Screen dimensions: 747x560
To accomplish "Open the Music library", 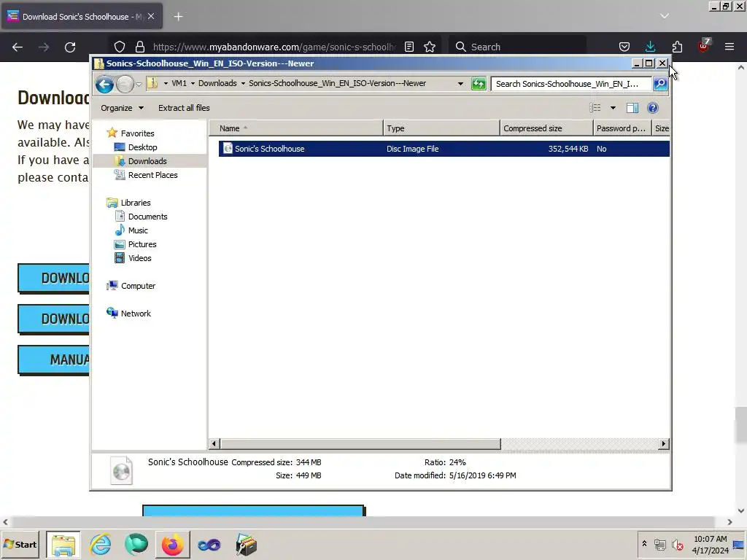I will tap(138, 230).
